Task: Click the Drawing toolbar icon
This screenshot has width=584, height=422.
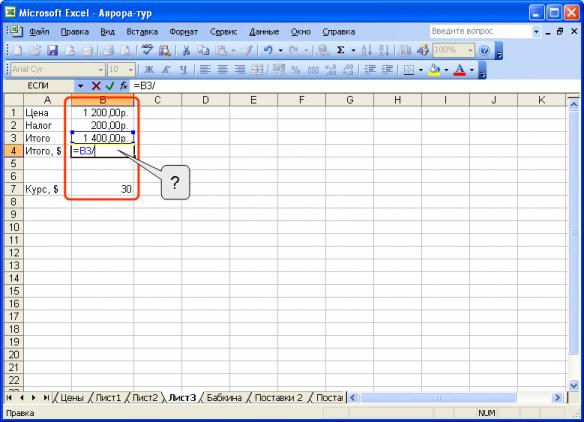Action: click(x=423, y=50)
